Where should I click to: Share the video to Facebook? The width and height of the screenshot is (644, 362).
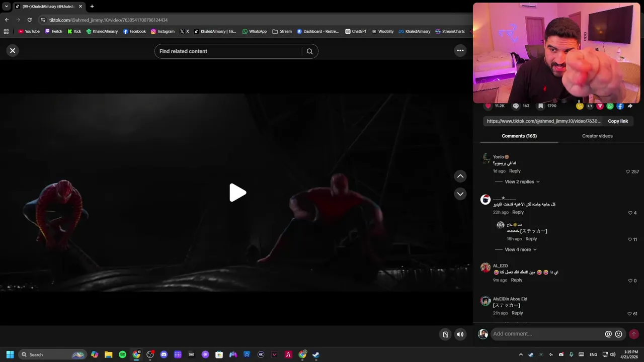coord(620,106)
